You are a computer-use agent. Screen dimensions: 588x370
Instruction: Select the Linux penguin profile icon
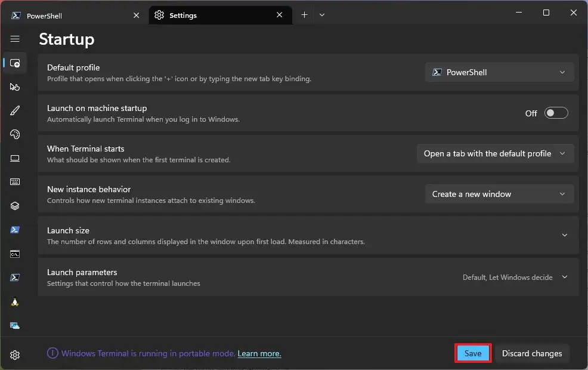point(15,302)
